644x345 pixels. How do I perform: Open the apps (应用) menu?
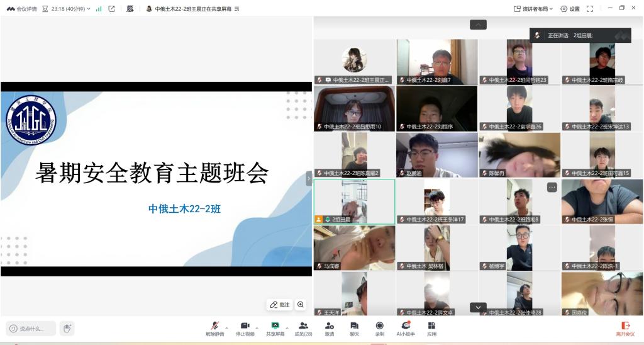(x=431, y=327)
